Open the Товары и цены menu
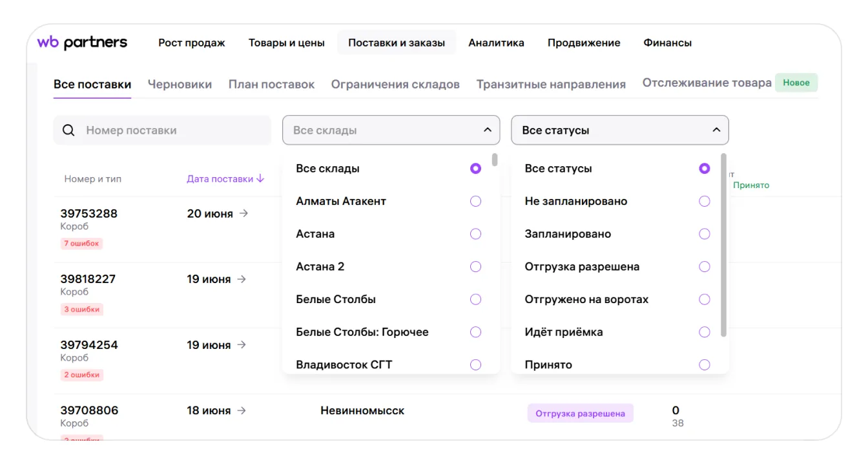Image resolution: width=868 pixels, height=464 pixels. click(x=287, y=43)
